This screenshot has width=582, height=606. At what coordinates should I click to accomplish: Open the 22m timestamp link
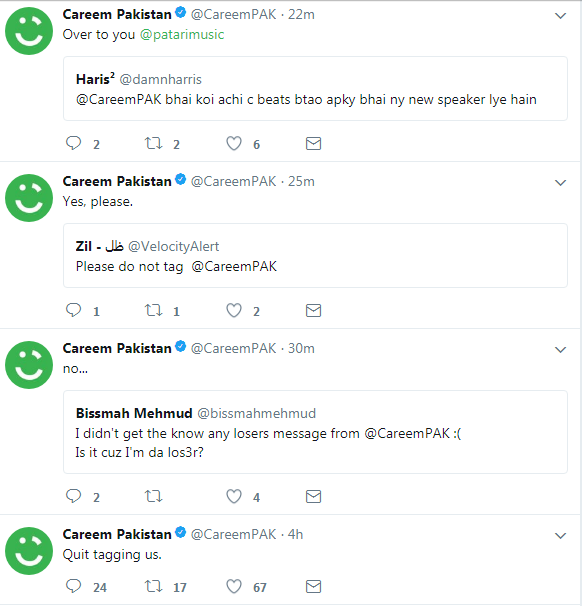click(301, 14)
